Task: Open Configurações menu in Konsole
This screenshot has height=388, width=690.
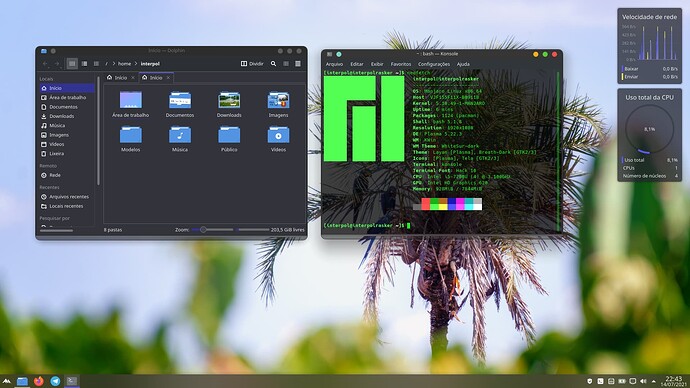Action: 434,64
